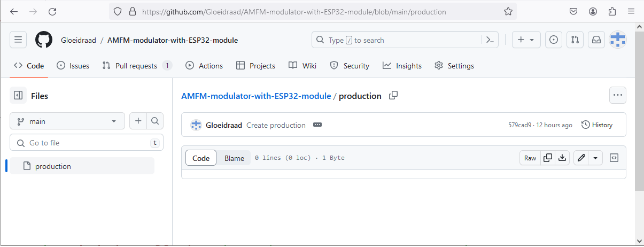Image resolution: width=644 pixels, height=247 pixels.
Task: Open the Create production commit message link
Action: (276, 125)
